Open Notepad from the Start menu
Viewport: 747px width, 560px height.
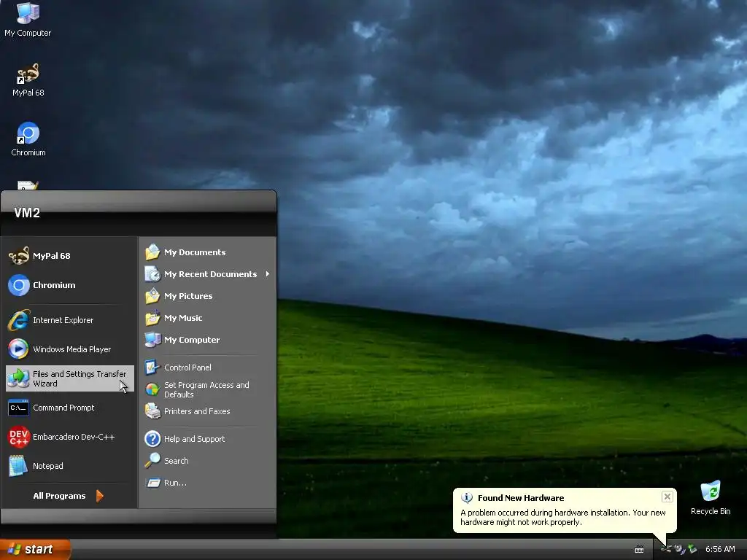pos(70,466)
